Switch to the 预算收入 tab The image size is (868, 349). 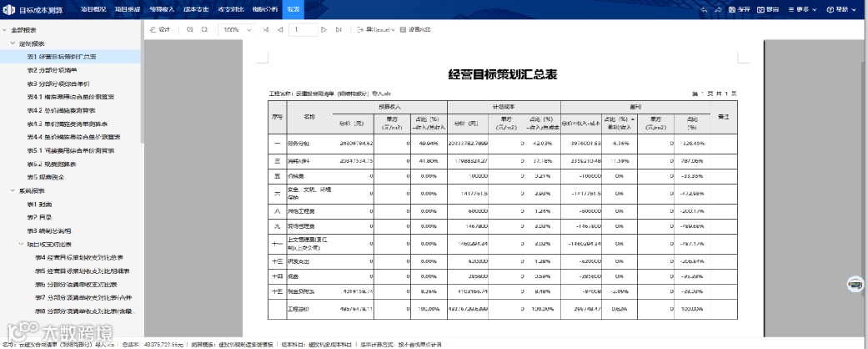162,9
